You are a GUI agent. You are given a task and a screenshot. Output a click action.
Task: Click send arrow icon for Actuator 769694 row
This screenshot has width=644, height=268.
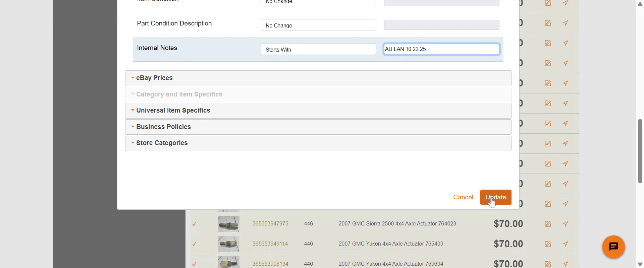point(566,264)
